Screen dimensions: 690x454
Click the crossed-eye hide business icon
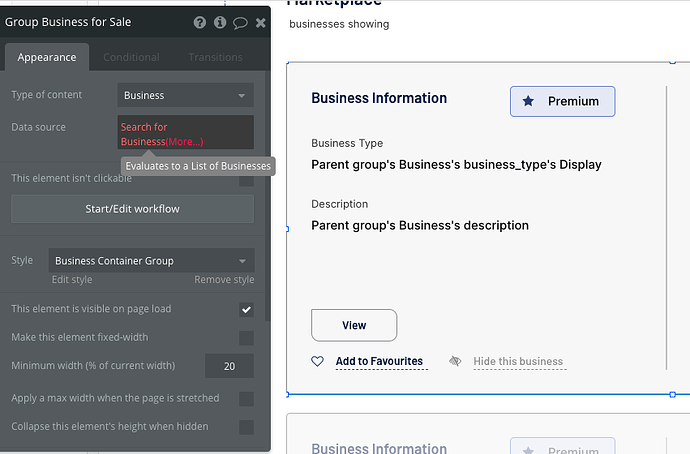tap(456, 361)
